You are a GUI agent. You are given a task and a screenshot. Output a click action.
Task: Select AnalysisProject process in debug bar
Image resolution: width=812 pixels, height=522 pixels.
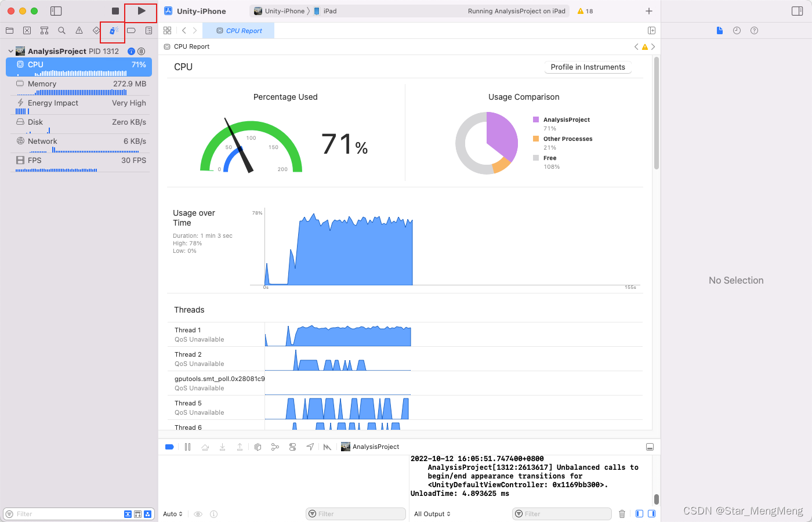(x=370, y=447)
